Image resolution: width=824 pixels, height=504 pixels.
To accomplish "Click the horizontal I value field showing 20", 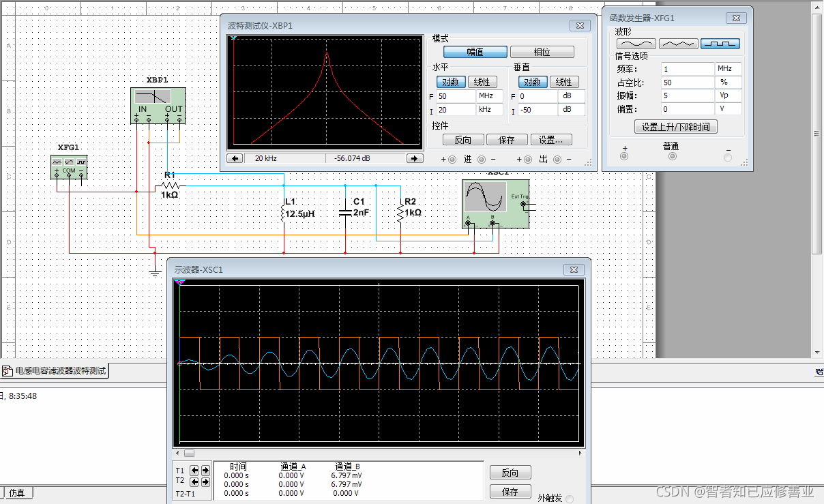I will (x=456, y=110).
